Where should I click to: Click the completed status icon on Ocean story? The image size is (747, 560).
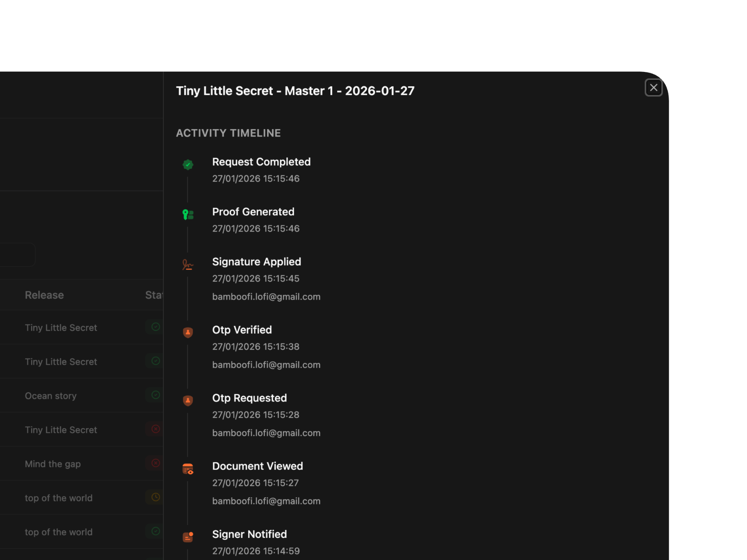pyautogui.click(x=156, y=395)
